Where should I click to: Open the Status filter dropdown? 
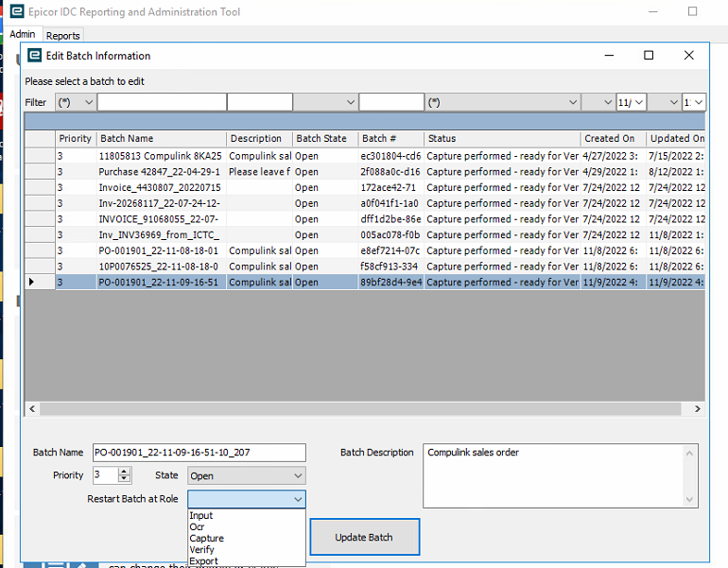pos(503,102)
